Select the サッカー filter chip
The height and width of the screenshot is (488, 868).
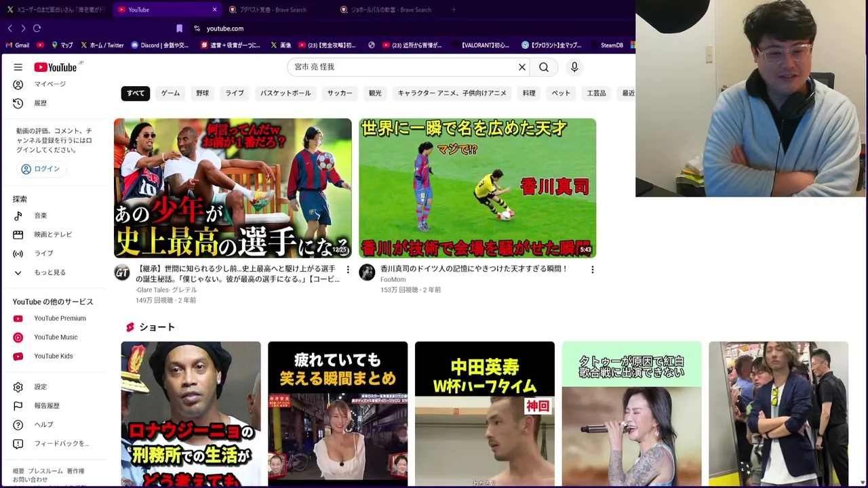[x=340, y=93]
